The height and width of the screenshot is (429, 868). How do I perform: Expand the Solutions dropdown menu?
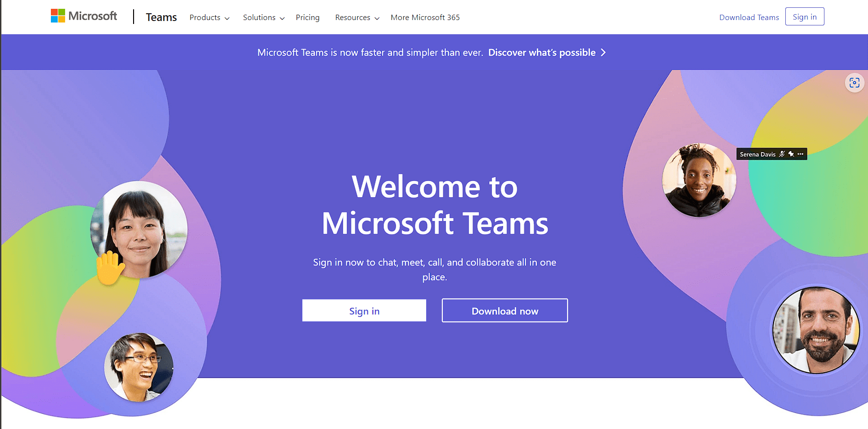pos(264,18)
